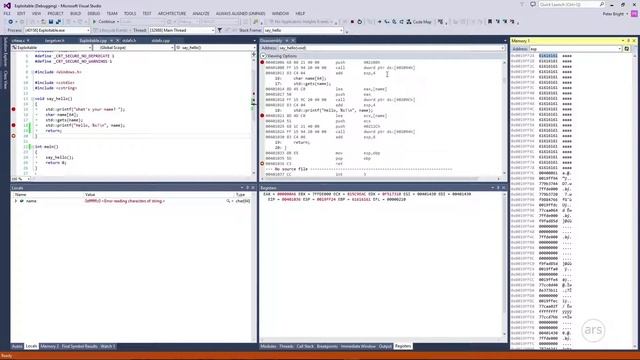Toggle breakpoint on the printf source line 14
640x360 pixels.
click(13, 109)
